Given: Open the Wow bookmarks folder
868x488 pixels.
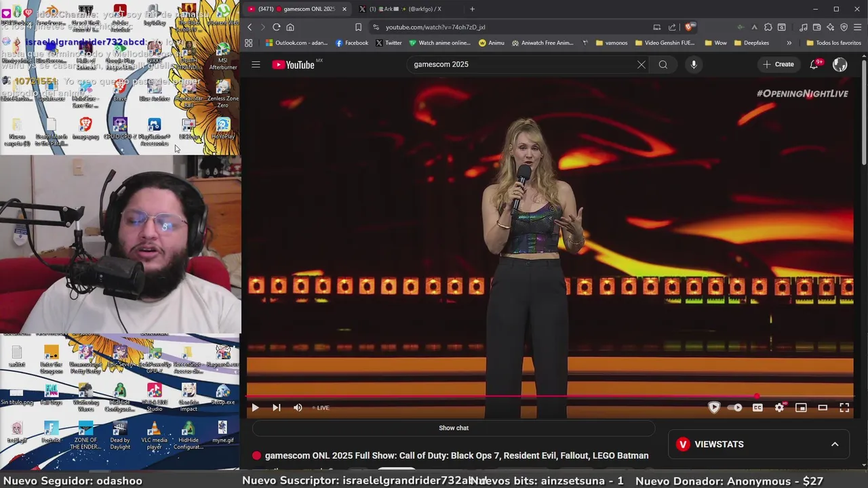Looking at the screenshot, I should 715,43.
